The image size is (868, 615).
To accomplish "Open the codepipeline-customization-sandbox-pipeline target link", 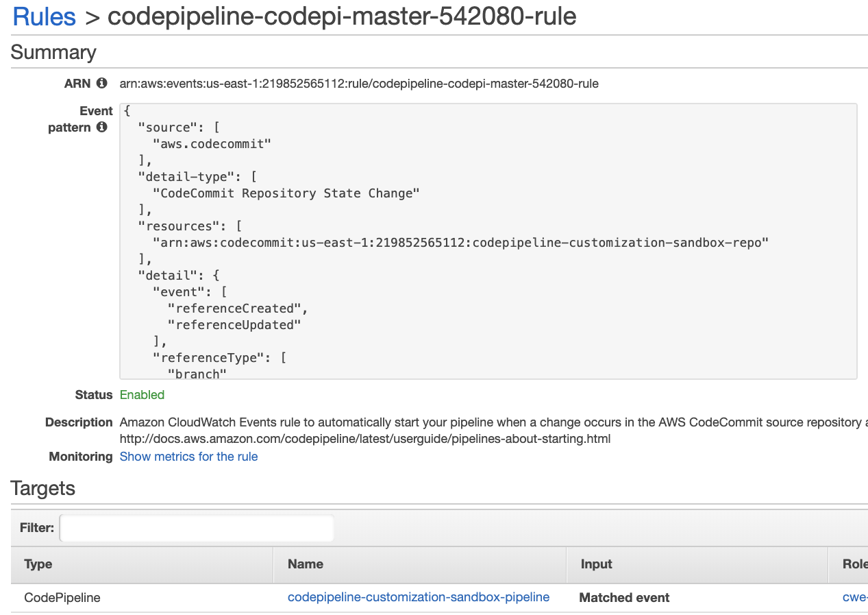I will click(418, 597).
